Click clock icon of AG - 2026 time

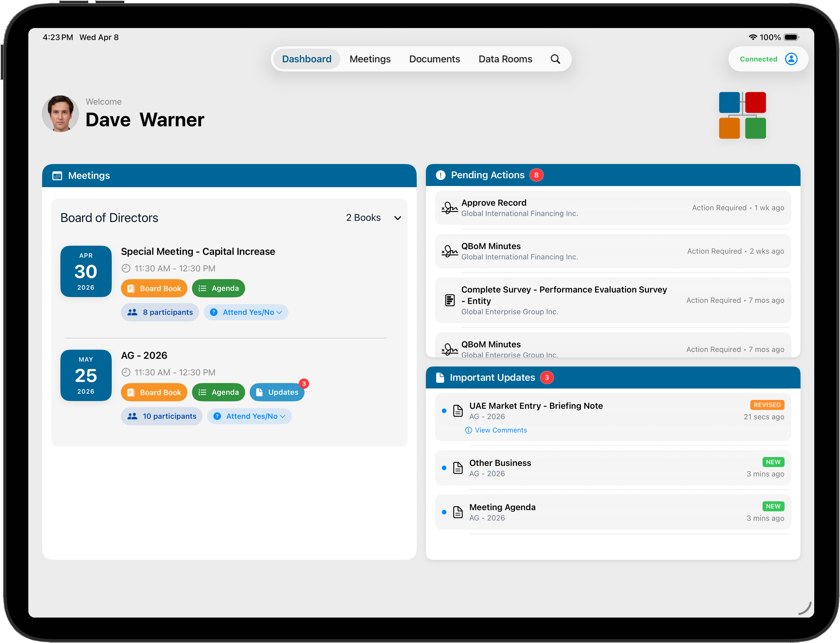coord(126,372)
